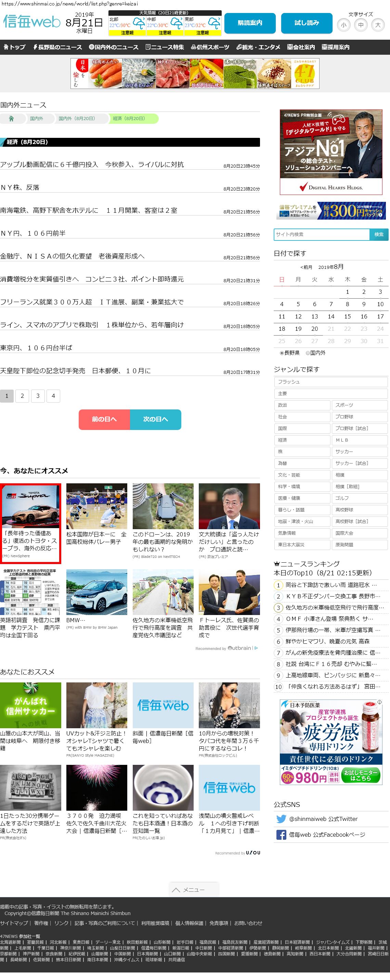Select medium font size option
The image size is (390, 980).
[x=361, y=25]
